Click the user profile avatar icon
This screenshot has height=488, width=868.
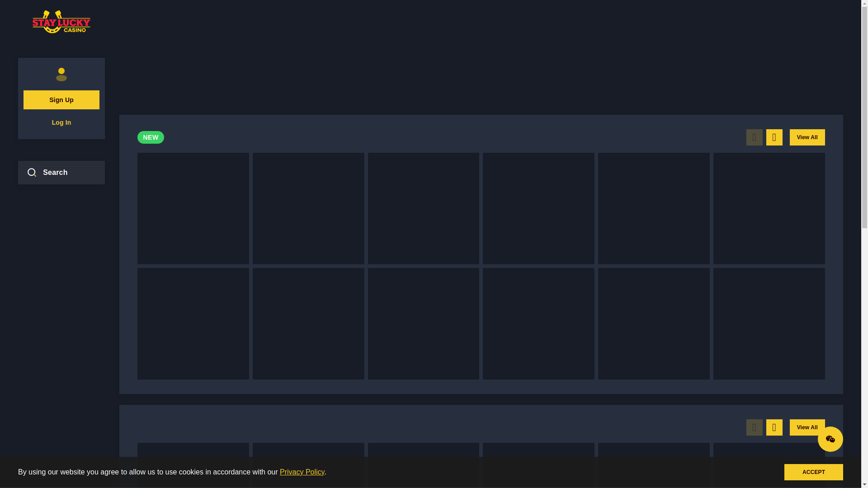point(61,75)
